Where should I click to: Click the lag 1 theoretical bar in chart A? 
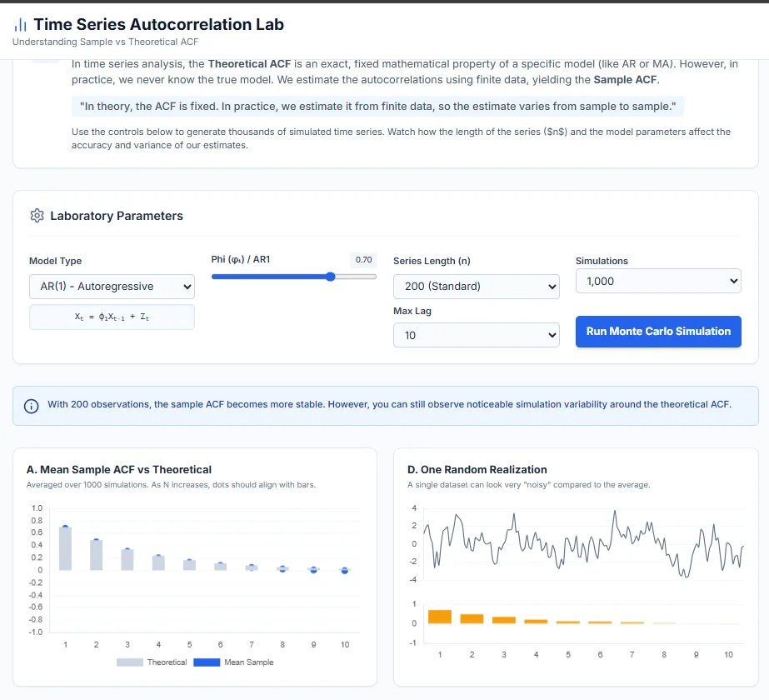tap(65, 548)
